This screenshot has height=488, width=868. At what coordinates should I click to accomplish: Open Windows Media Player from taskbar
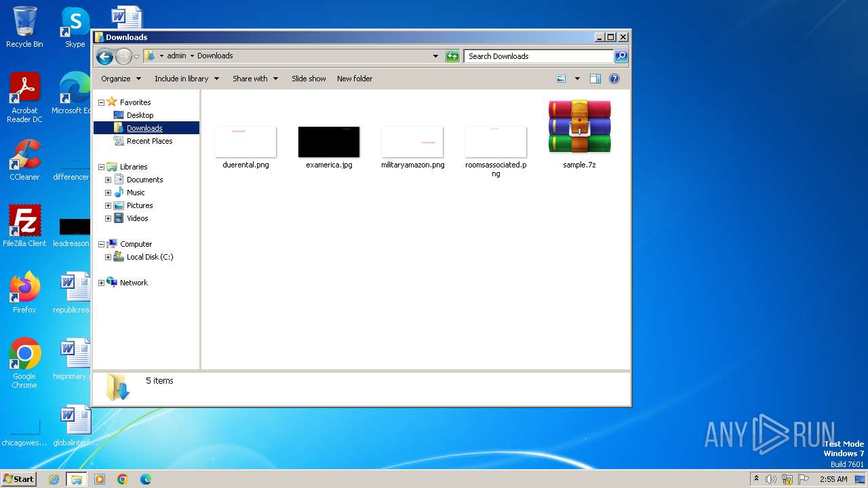tap(100, 479)
